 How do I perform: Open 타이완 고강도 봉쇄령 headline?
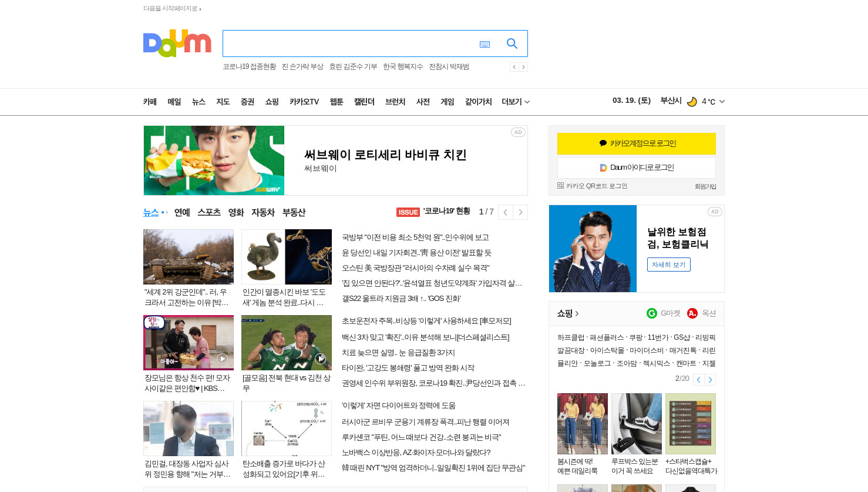pos(408,368)
